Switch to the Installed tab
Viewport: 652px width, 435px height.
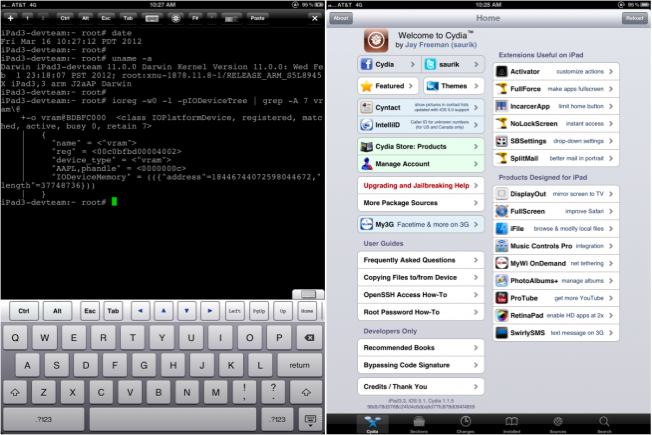(x=512, y=424)
